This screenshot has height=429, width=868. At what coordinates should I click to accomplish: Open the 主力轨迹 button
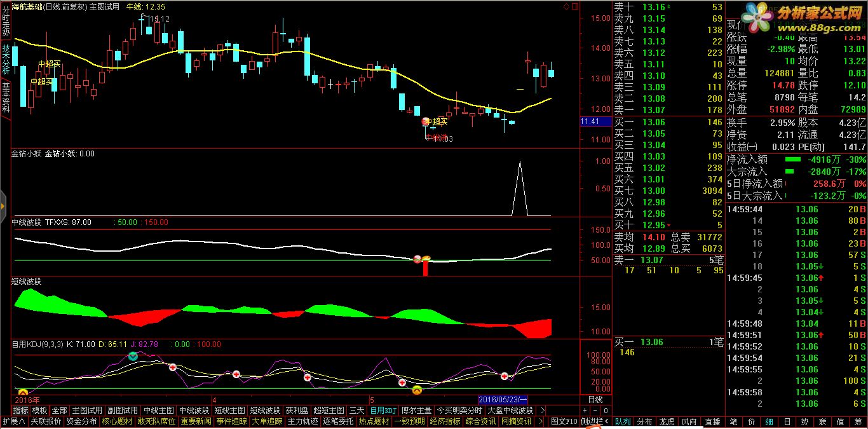[302, 421]
